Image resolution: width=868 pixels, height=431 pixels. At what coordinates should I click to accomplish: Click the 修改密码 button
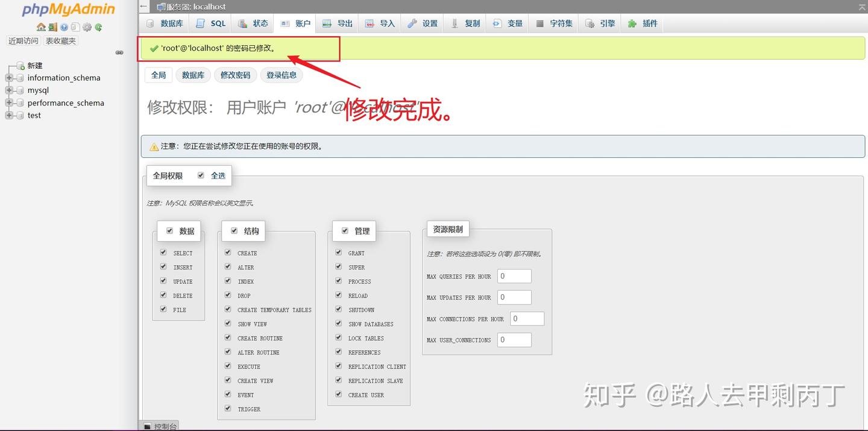tap(235, 75)
